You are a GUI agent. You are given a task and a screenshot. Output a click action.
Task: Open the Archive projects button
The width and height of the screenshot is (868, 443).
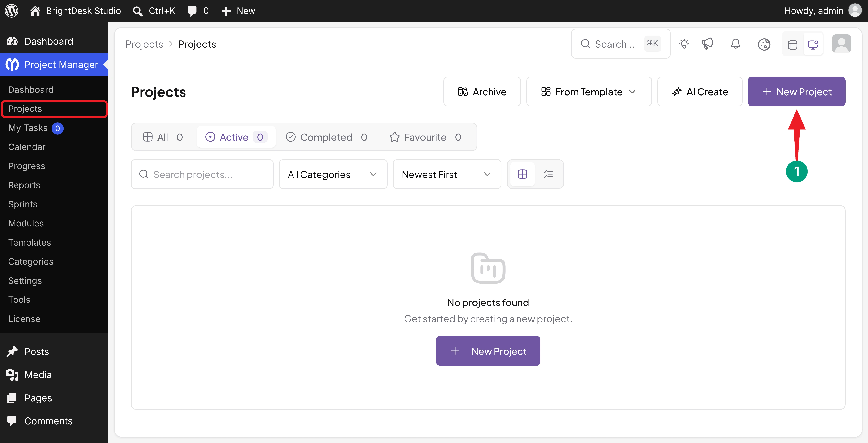482,92
